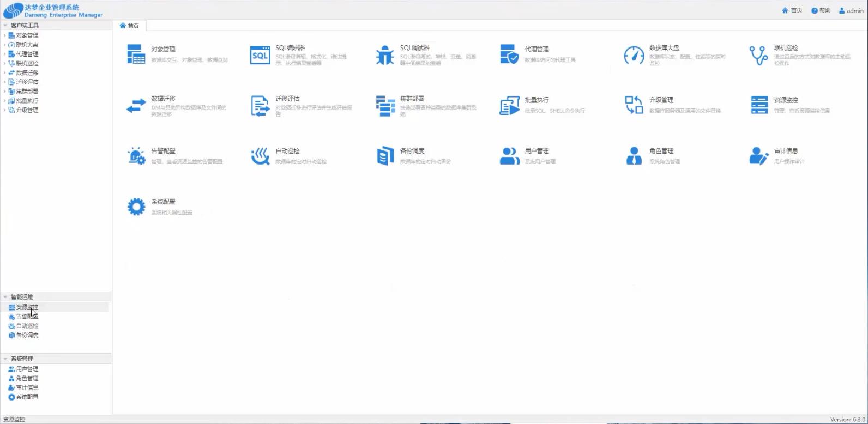The height and width of the screenshot is (424, 868).
Task: Expand the 代理管理 node arrow in the sidebar
Action: [x=4, y=54]
